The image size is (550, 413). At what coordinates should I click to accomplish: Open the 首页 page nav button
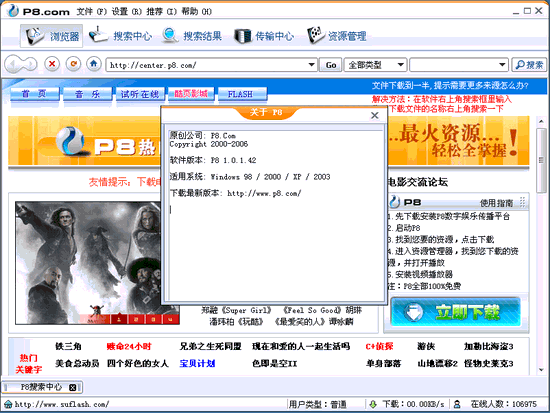coord(34,94)
